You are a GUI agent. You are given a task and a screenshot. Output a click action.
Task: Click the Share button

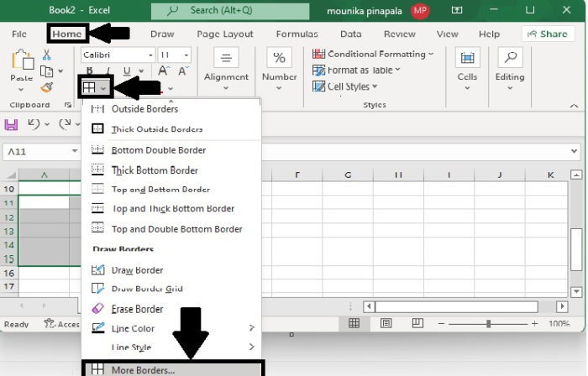tap(548, 34)
